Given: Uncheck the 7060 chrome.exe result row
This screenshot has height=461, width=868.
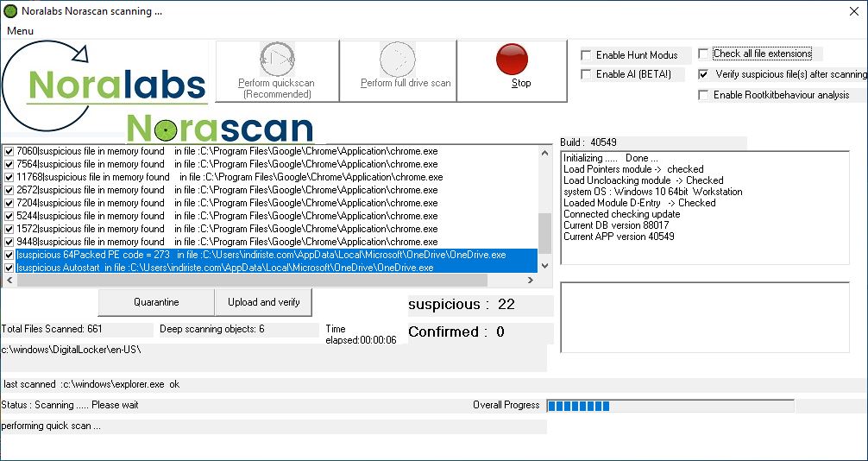Looking at the screenshot, I should point(9,151).
